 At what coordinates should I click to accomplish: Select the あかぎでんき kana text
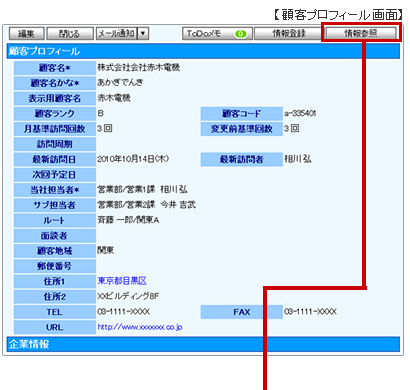click(x=120, y=82)
